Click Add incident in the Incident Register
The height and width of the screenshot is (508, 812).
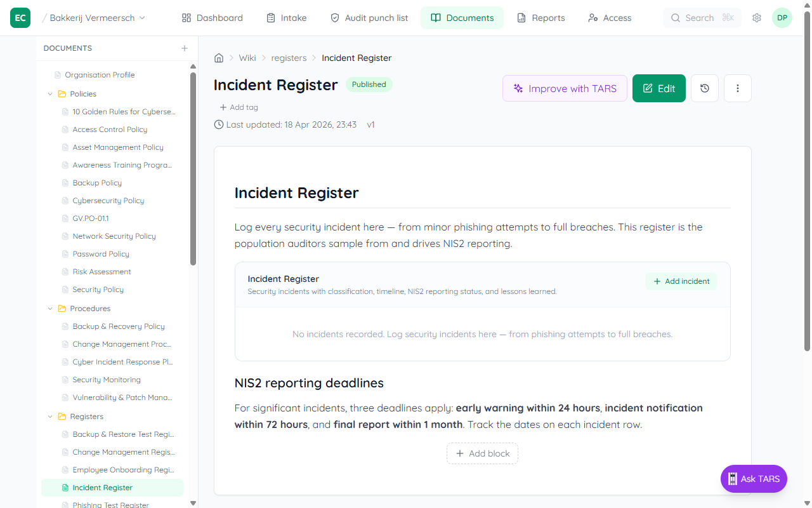[681, 281]
